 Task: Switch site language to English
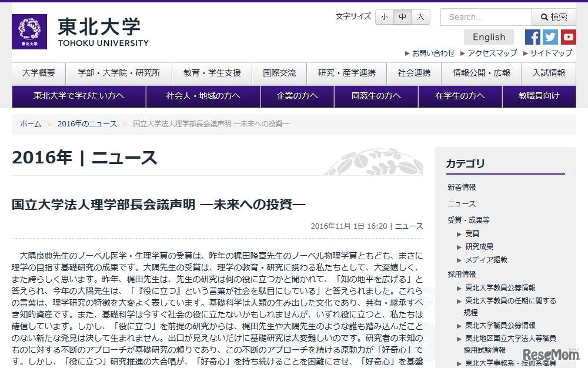488,37
